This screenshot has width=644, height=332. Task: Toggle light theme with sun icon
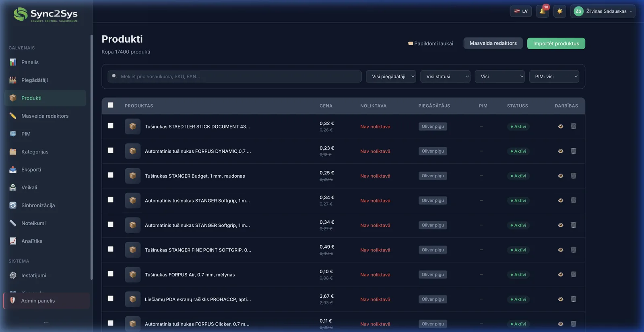point(559,11)
